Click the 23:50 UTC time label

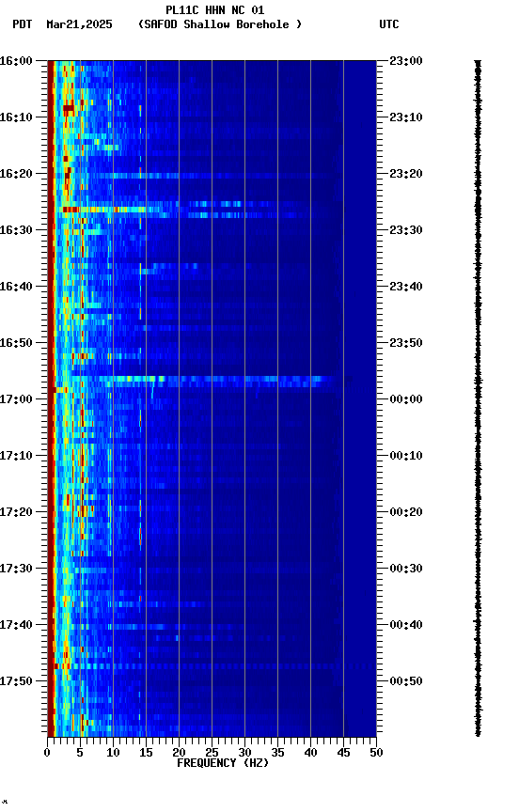click(406, 343)
